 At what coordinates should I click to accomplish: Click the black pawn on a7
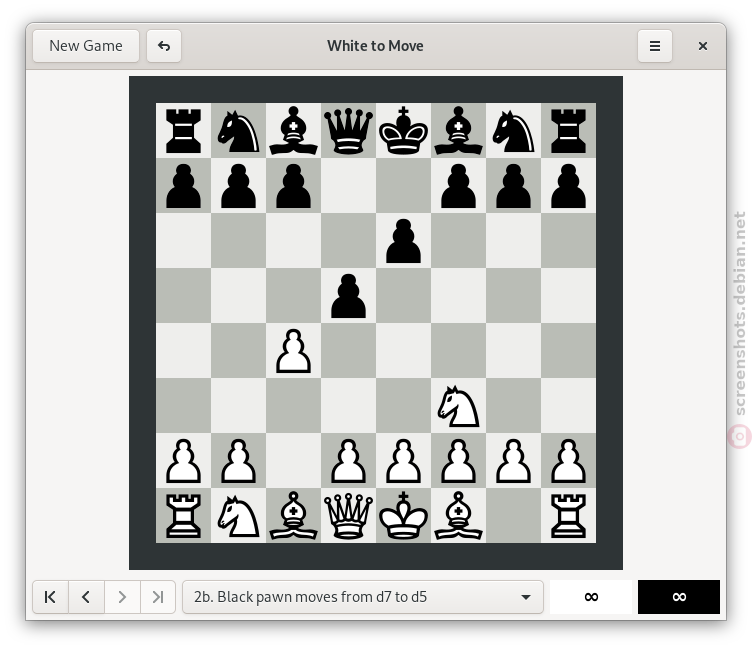coord(183,186)
